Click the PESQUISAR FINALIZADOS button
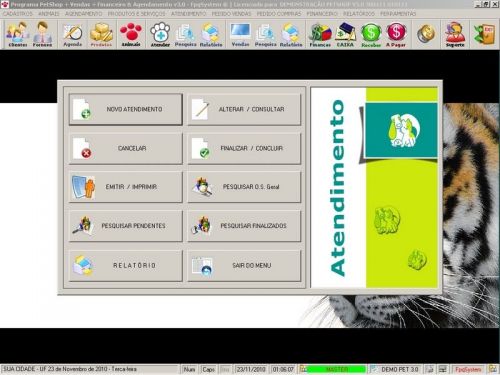This screenshot has height=375, width=500. tap(244, 226)
